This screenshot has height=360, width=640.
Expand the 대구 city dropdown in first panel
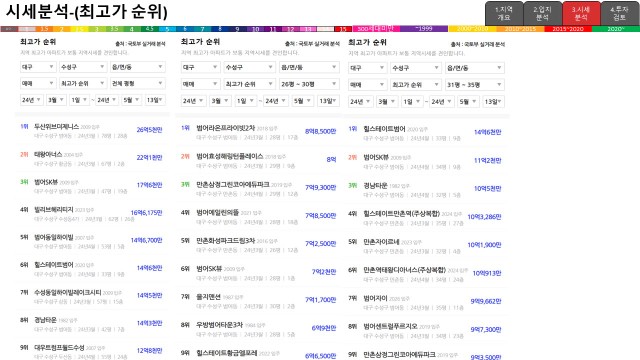(38, 67)
